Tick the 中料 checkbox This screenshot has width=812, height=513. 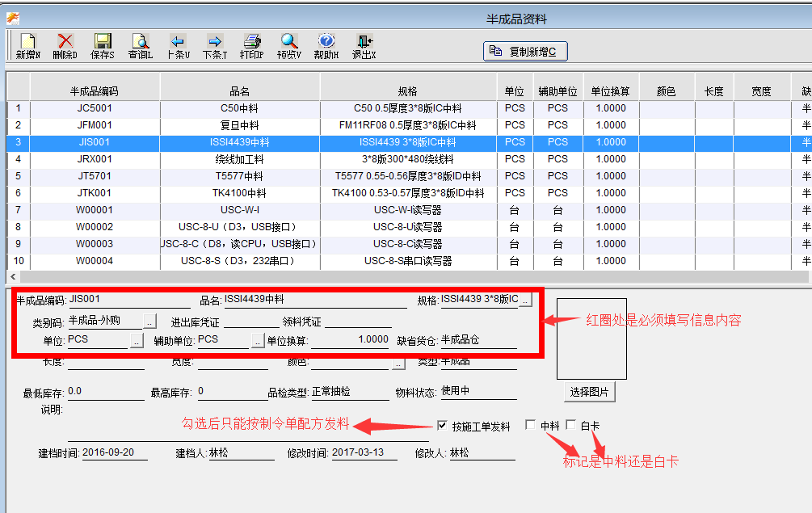click(530, 425)
